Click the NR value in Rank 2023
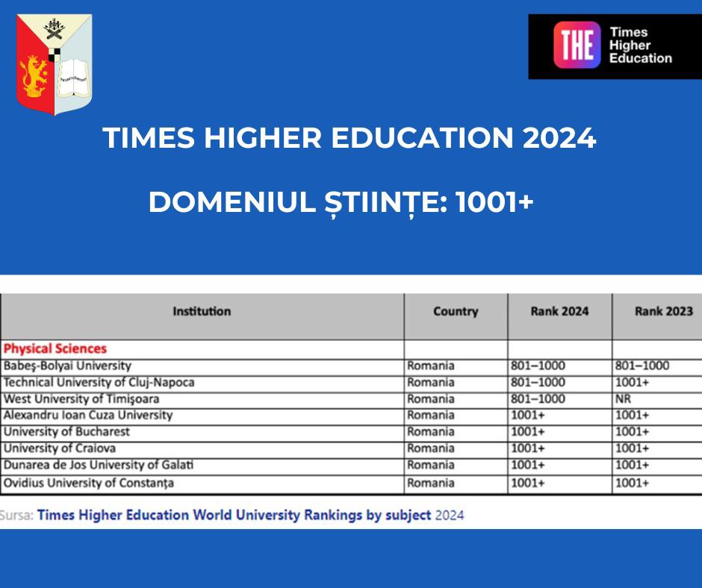 [623, 399]
